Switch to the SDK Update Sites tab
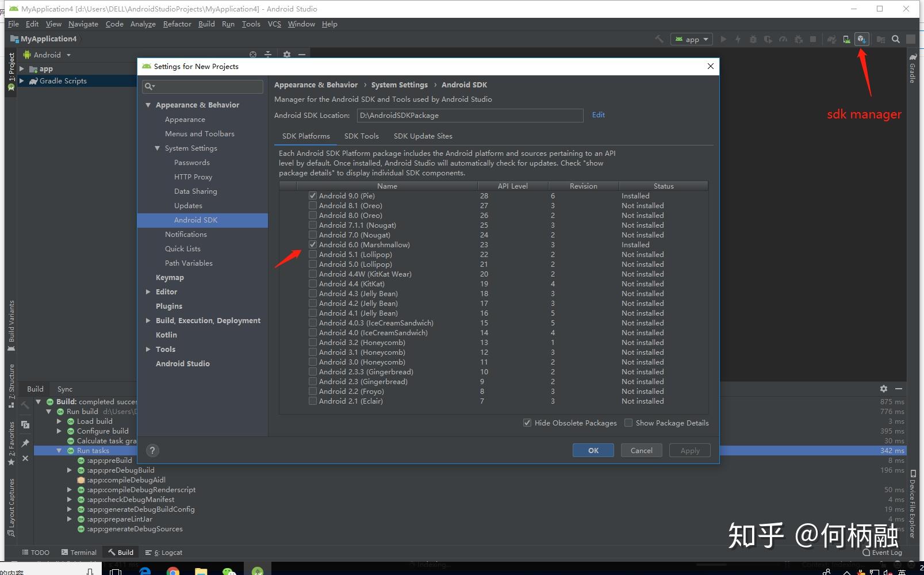This screenshot has height=575, width=924. click(x=423, y=136)
